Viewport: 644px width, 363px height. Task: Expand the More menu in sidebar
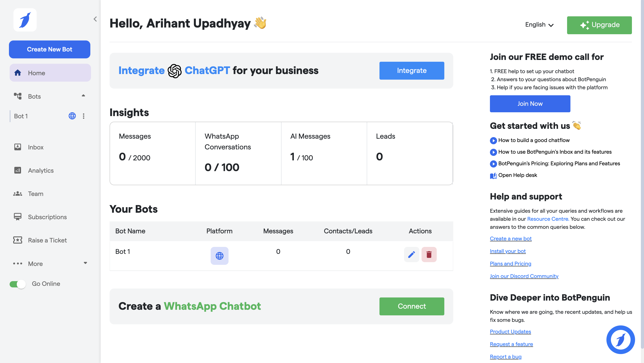coord(85,263)
